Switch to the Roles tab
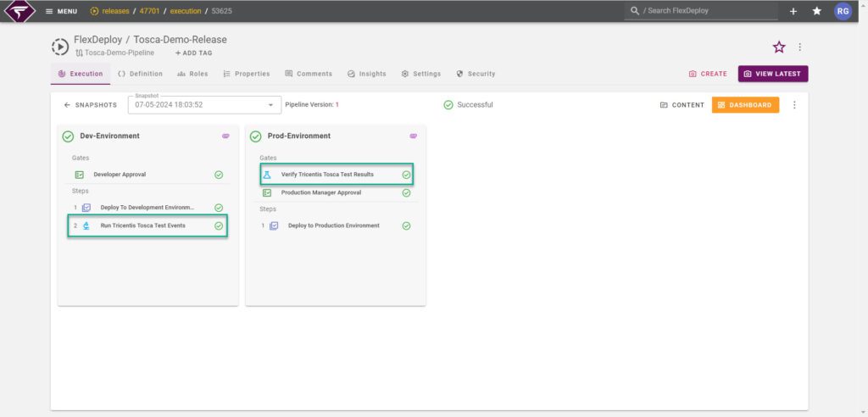The width and height of the screenshot is (868, 417). (192, 74)
